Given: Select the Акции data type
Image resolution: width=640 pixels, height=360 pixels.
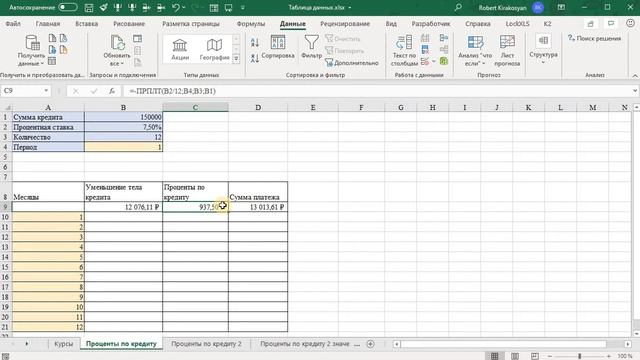Looking at the screenshot, I should (x=180, y=49).
